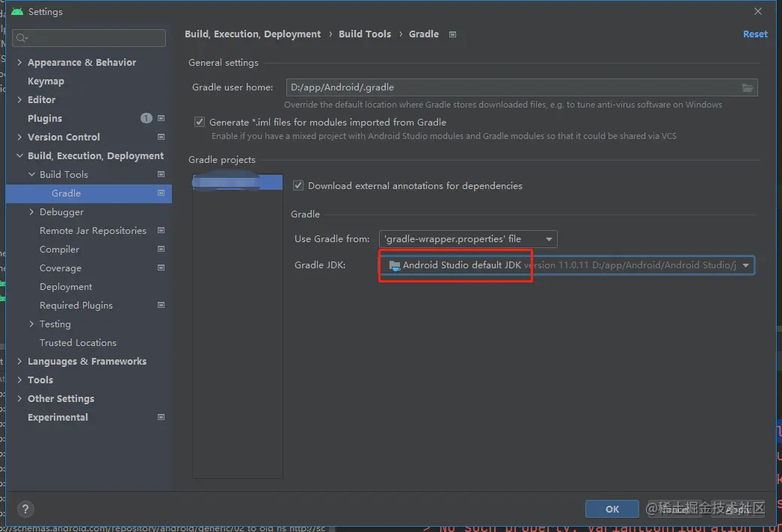The height and width of the screenshot is (532, 782).
Task: Open Remote Jar Repositories settings
Action: pos(93,231)
